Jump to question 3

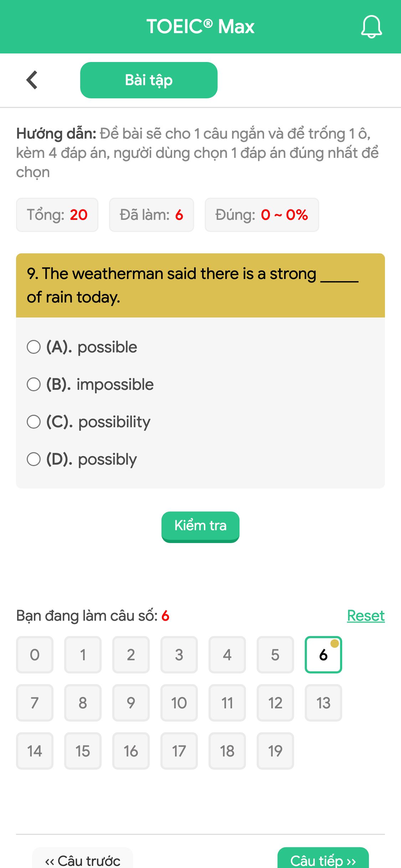point(179,655)
